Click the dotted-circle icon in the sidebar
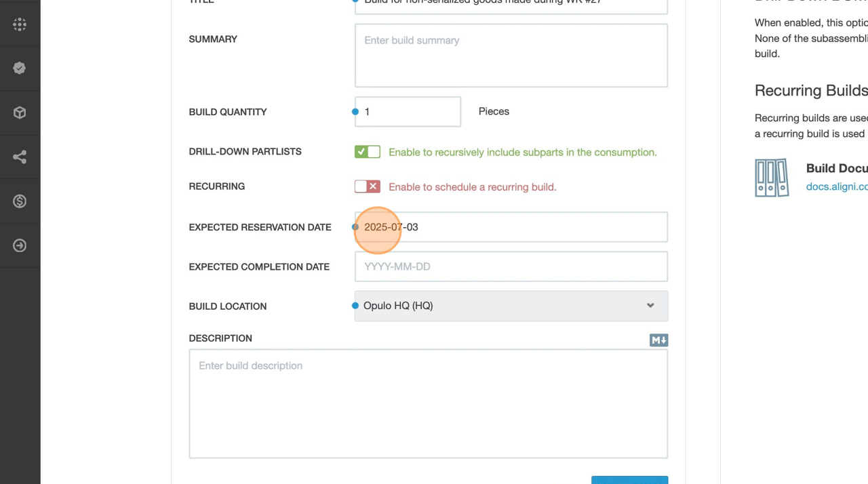Viewport: 868px width, 484px height. coord(20,24)
